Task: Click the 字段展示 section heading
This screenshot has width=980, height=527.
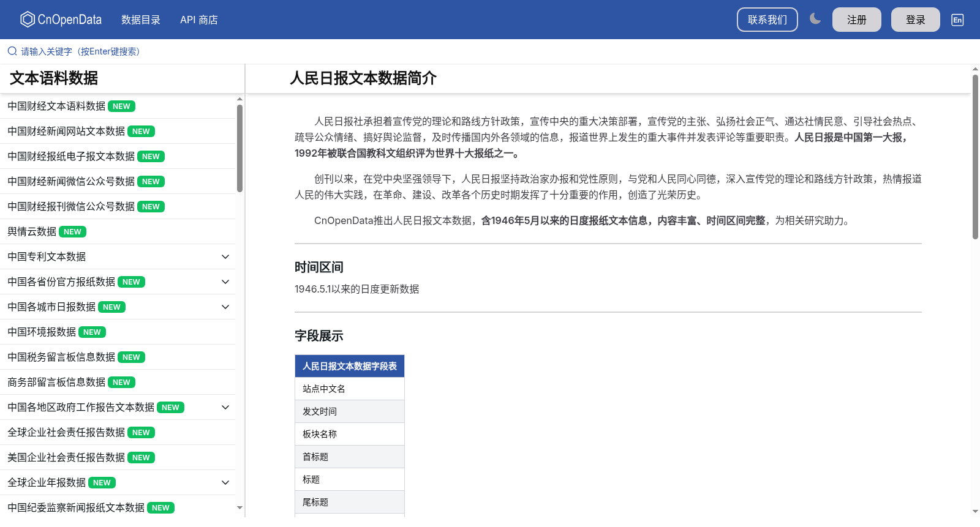Action: point(319,335)
